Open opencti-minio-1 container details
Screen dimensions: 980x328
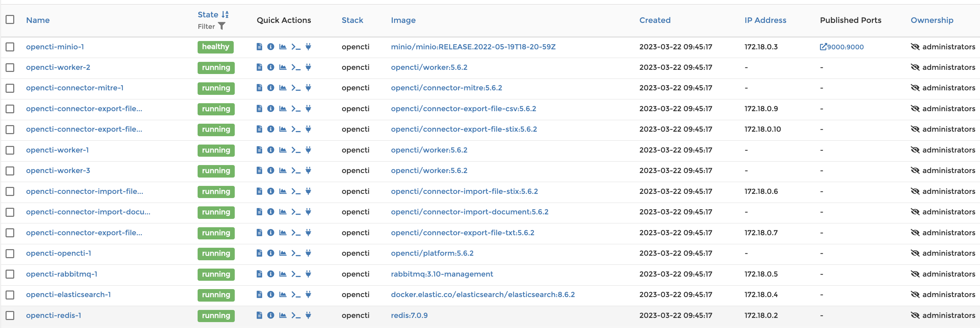pos(55,47)
